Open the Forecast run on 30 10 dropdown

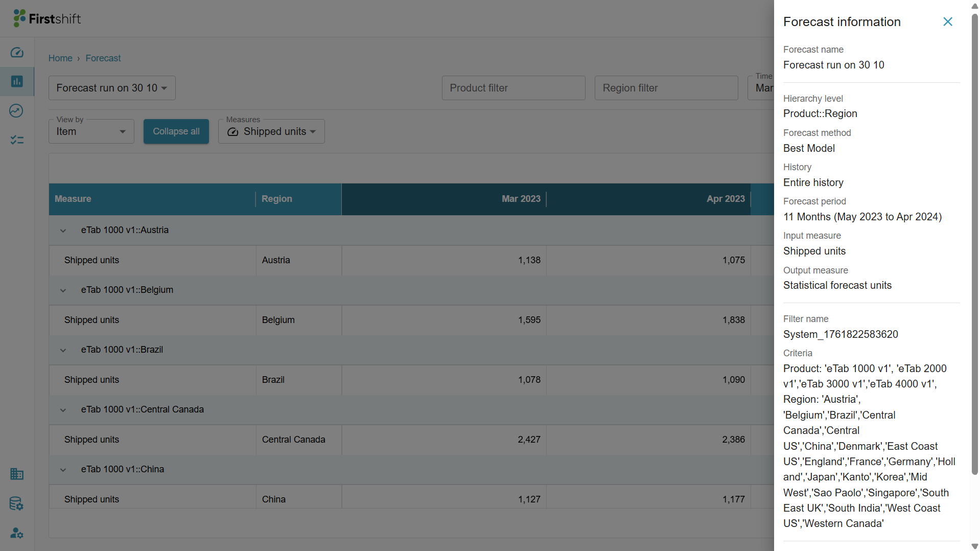tap(112, 88)
